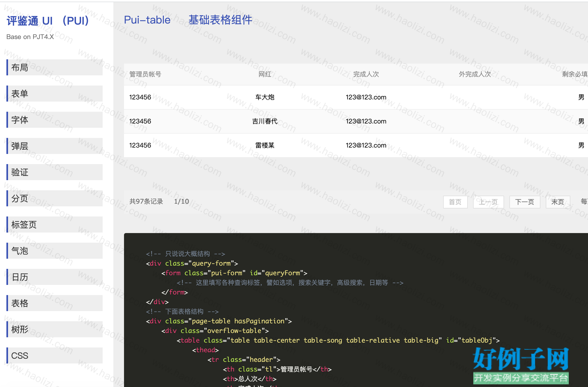588x387 pixels.
Task: Click the 外完成人次 column header
Action: click(x=475, y=74)
